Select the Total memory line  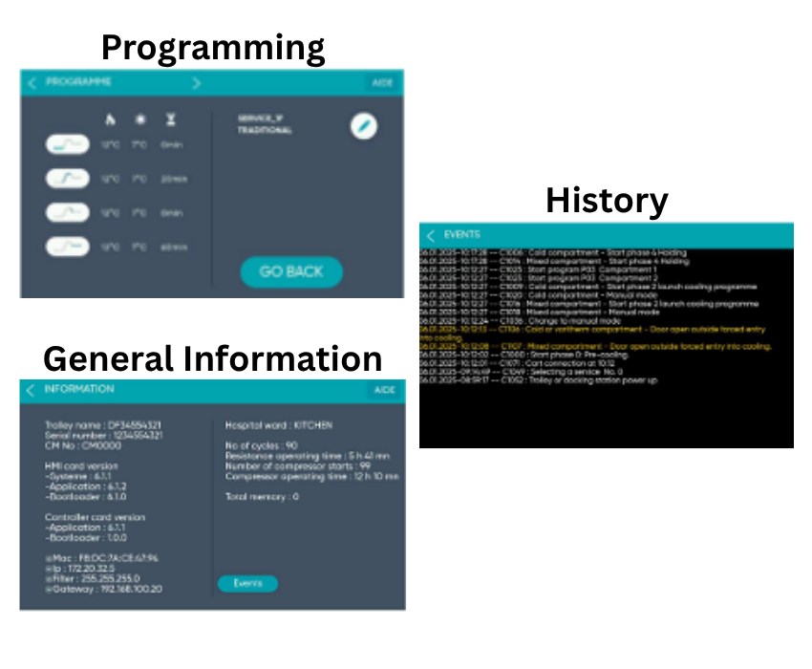pyautogui.click(x=262, y=497)
